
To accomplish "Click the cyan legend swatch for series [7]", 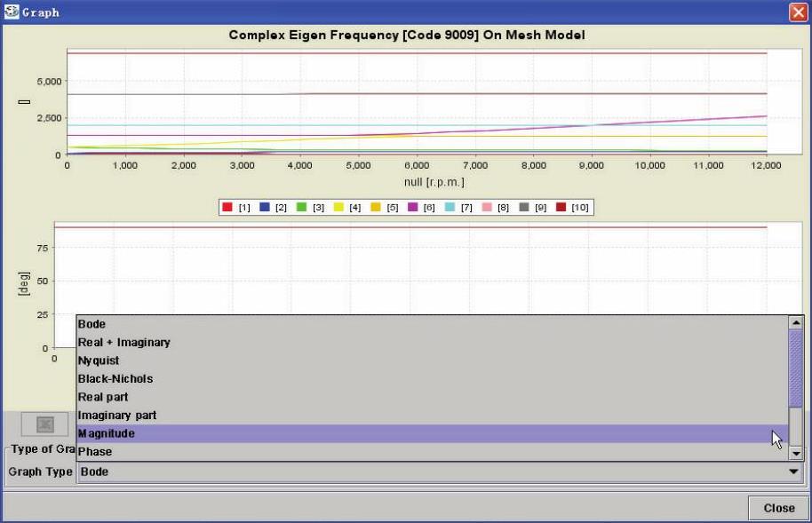I will pos(450,208).
